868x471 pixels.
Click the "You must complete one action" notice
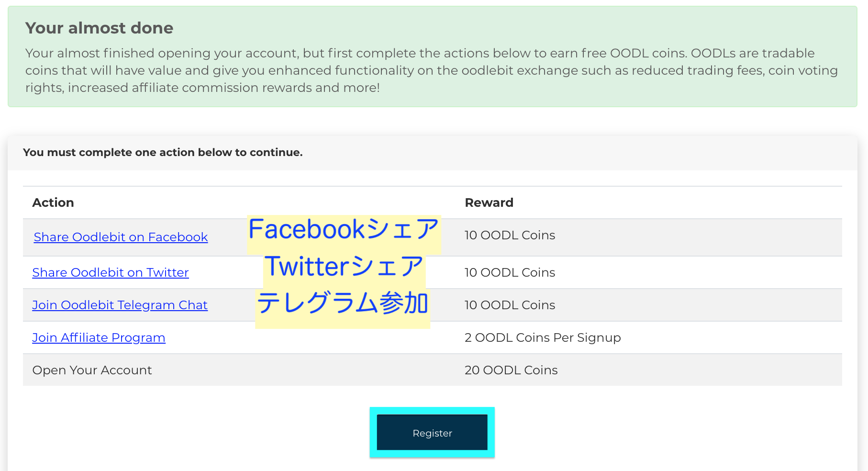[x=163, y=152]
